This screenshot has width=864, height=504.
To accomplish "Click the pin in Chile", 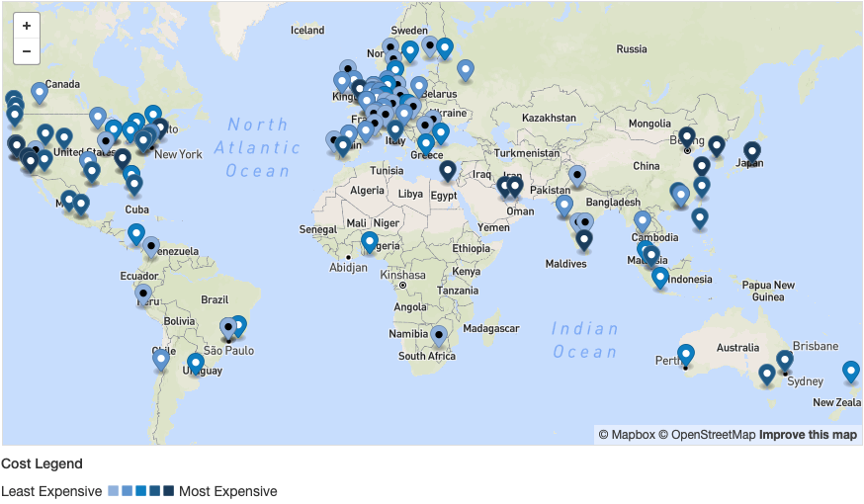I will (x=161, y=360).
